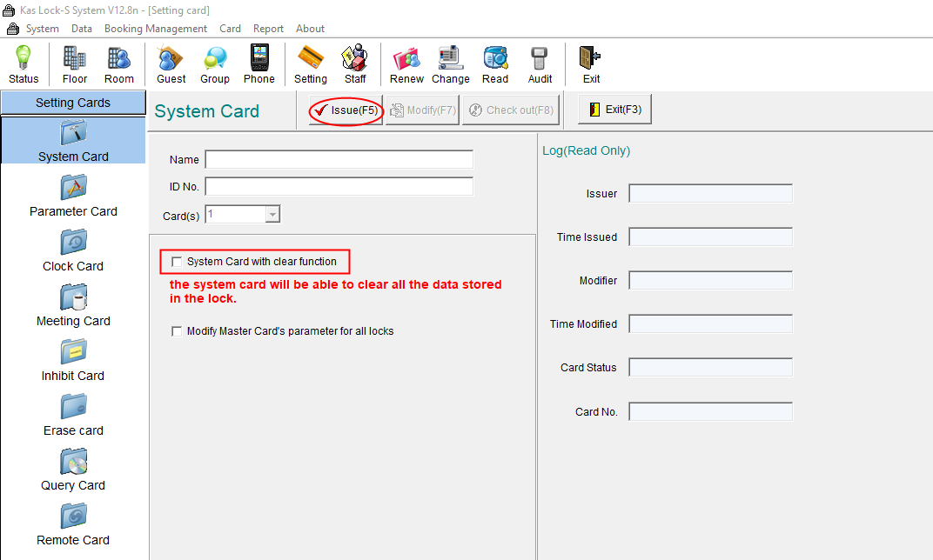This screenshot has width=933, height=560.
Task: Focus the ID No. input field
Action: coord(339,186)
